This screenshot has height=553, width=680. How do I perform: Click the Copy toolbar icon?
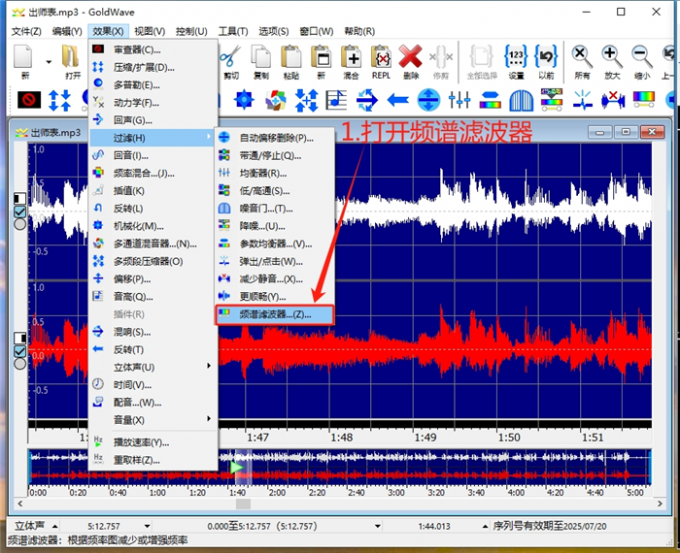(x=261, y=56)
